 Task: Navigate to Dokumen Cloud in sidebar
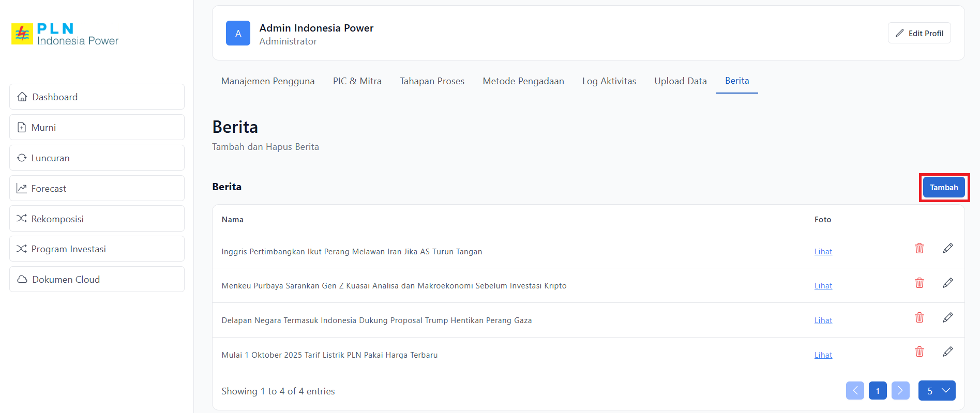point(97,280)
